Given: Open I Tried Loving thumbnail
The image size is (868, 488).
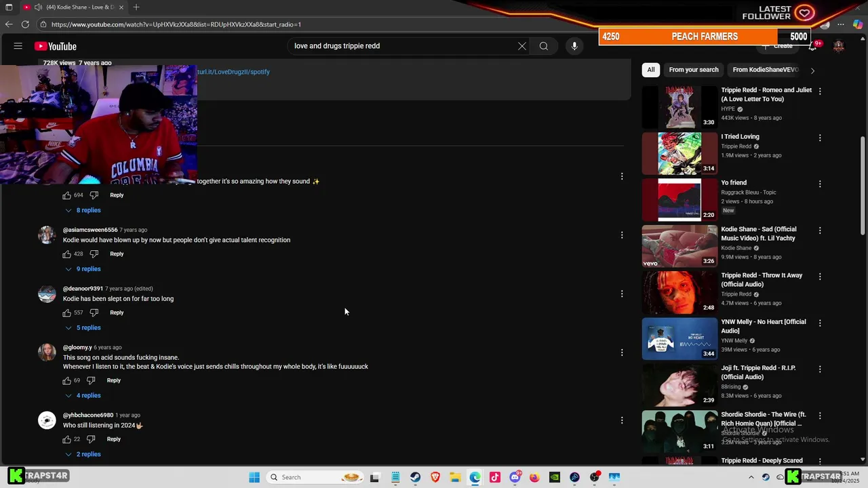Looking at the screenshot, I should (679, 153).
